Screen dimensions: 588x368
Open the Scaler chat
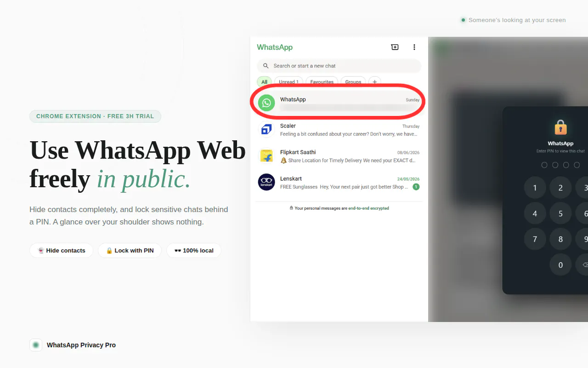pyautogui.click(x=338, y=130)
